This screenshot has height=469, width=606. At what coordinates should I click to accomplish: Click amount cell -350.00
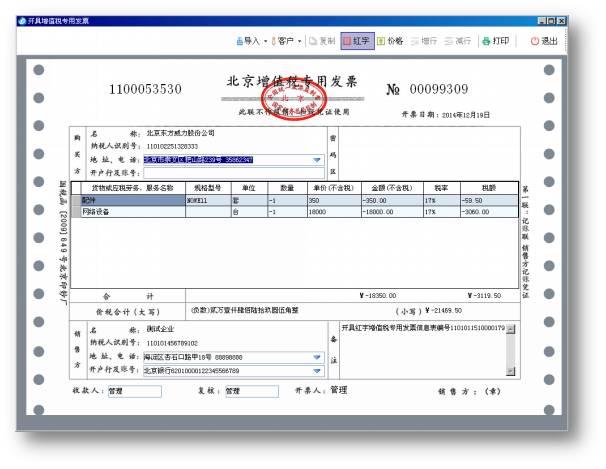pos(392,201)
